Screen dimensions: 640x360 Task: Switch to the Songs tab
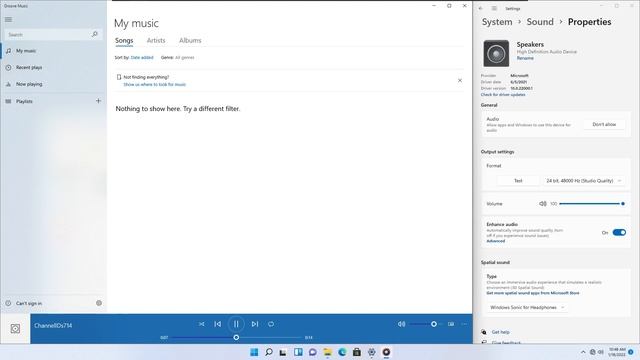pyautogui.click(x=124, y=40)
